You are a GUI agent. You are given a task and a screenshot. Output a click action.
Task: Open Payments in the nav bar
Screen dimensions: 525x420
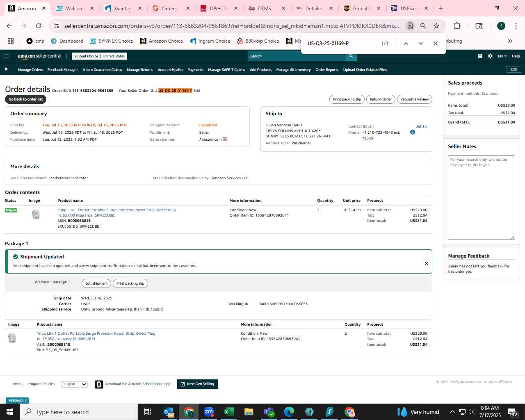pyautogui.click(x=195, y=70)
